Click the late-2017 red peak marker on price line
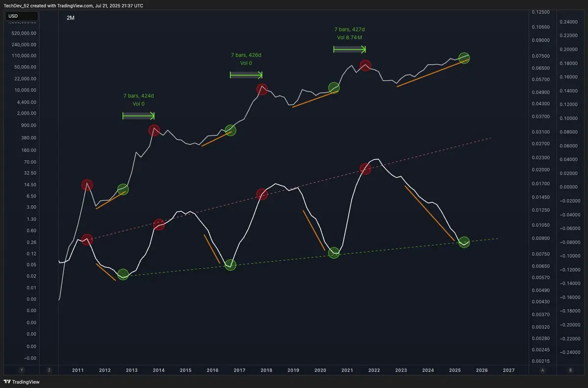The height and width of the screenshot is (388, 588). pos(262,89)
